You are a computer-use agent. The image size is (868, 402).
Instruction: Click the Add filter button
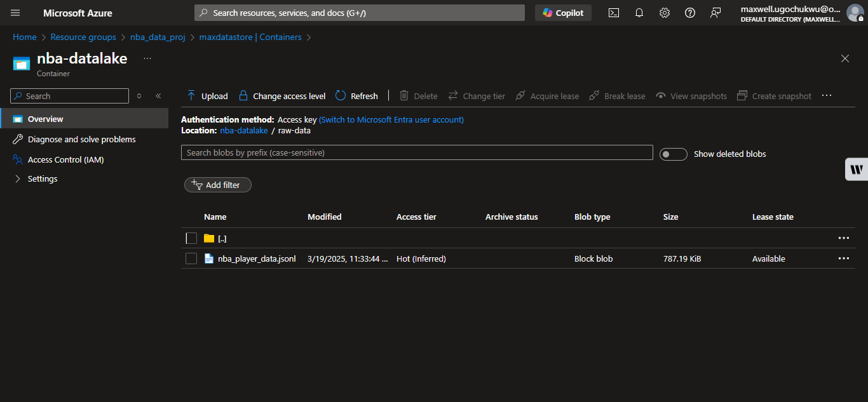(218, 185)
